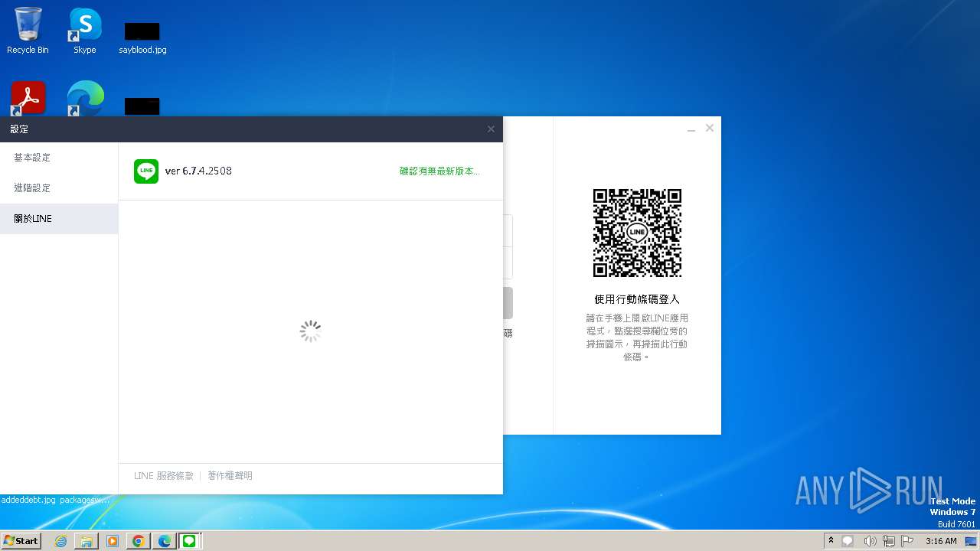Open the Windows Start menu
Image resolution: width=980 pixels, height=551 pixels.
pos(21,540)
